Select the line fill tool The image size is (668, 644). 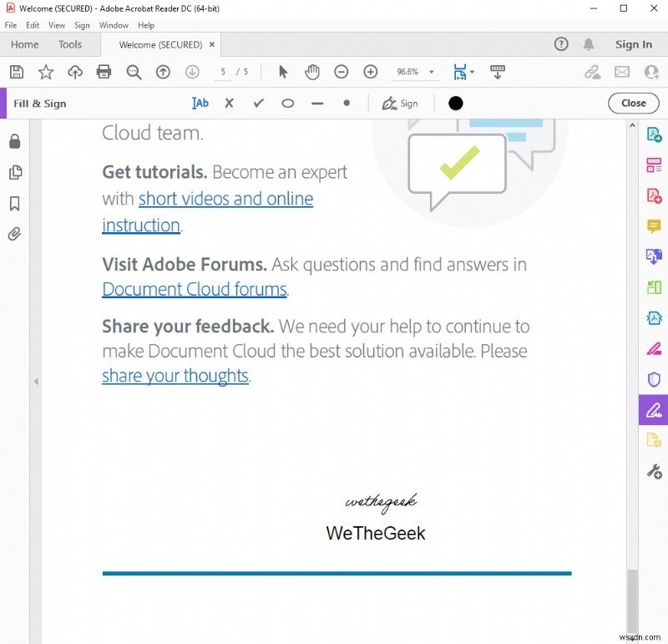tap(317, 104)
